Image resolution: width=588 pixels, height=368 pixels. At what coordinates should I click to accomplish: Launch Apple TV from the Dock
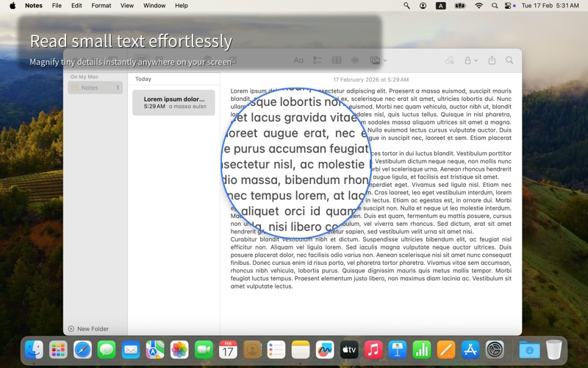tap(349, 350)
